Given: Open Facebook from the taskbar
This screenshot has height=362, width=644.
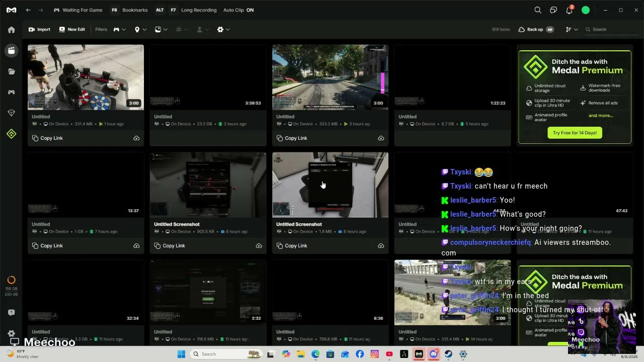Looking at the screenshot, I should coord(360,354).
